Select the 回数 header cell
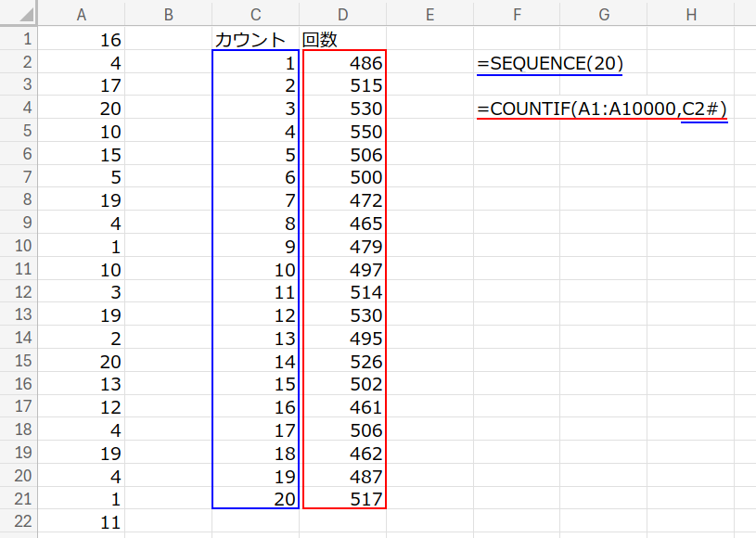756x538 pixels. (343, 39)
